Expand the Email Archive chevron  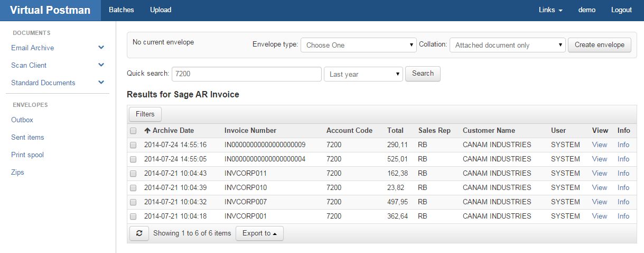pyautogui.click(x=101, y=48)
